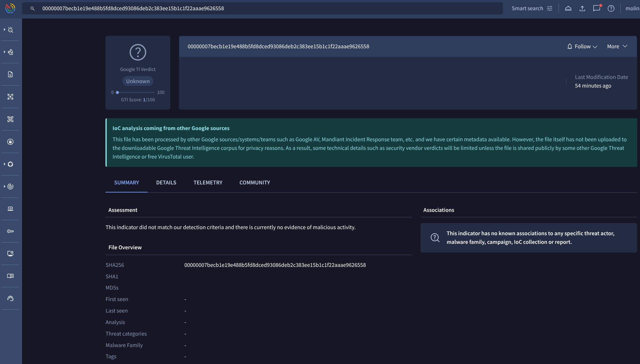Open the notifications chat bubble icon
Screen dimensions: 640x364
pyautogui.click(x=596, y=9)
